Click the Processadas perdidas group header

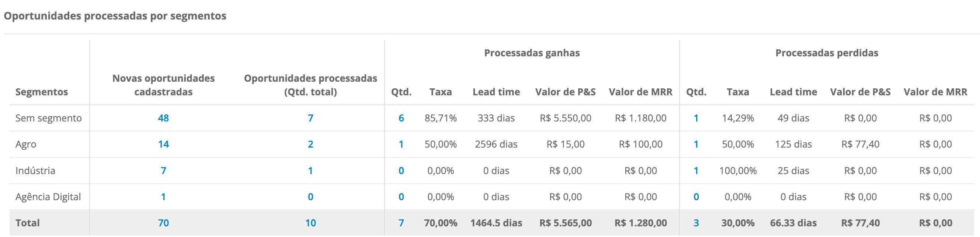pos(826,53)
